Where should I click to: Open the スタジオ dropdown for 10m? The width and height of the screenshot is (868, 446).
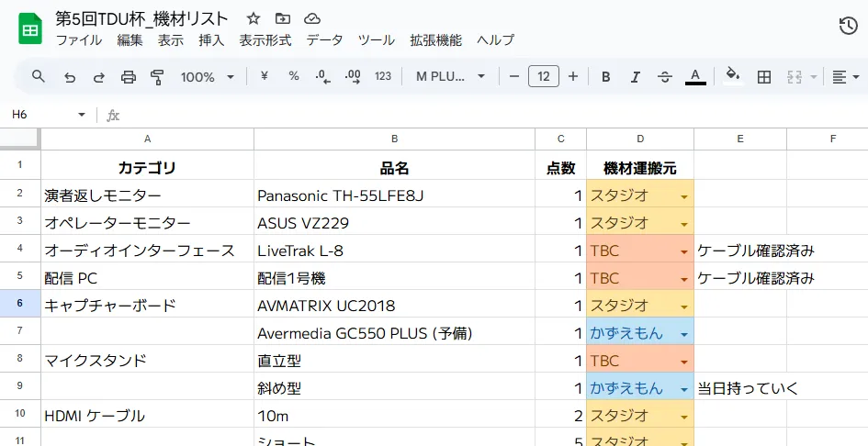tap(684, 417)
